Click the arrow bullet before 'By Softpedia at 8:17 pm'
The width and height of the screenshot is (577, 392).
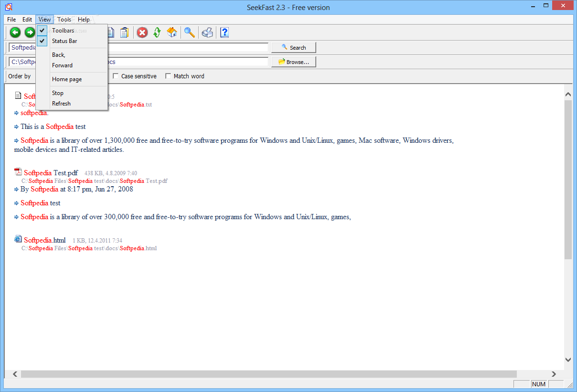tap(16, 189)
